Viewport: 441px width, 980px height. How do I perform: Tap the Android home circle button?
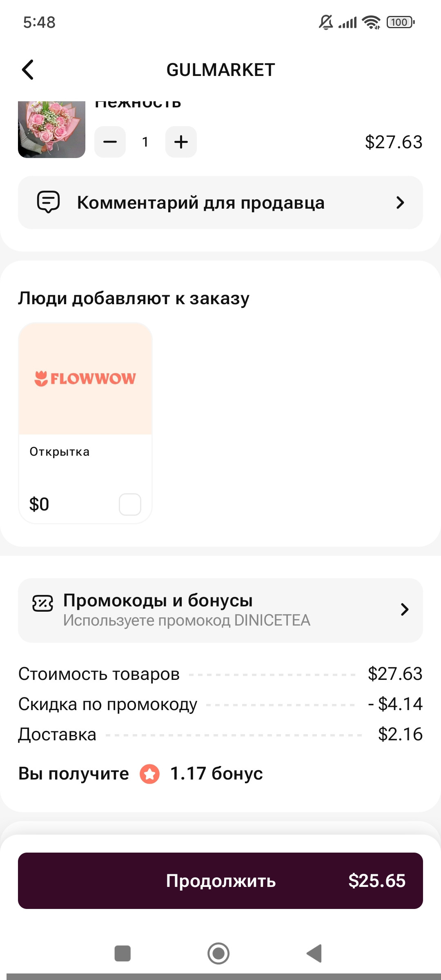pos(218,953)
